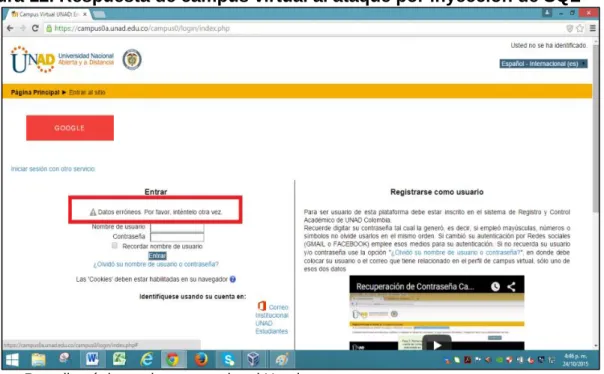604x374 pixels.
Task: Click the Entrar login button
Action: point(157,255)
